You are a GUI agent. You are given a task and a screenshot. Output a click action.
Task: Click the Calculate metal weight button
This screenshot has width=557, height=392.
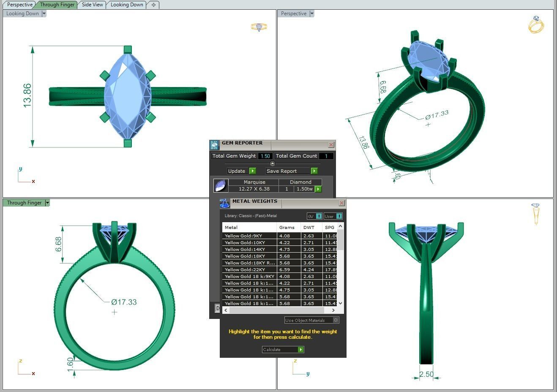tap(283, 349)
